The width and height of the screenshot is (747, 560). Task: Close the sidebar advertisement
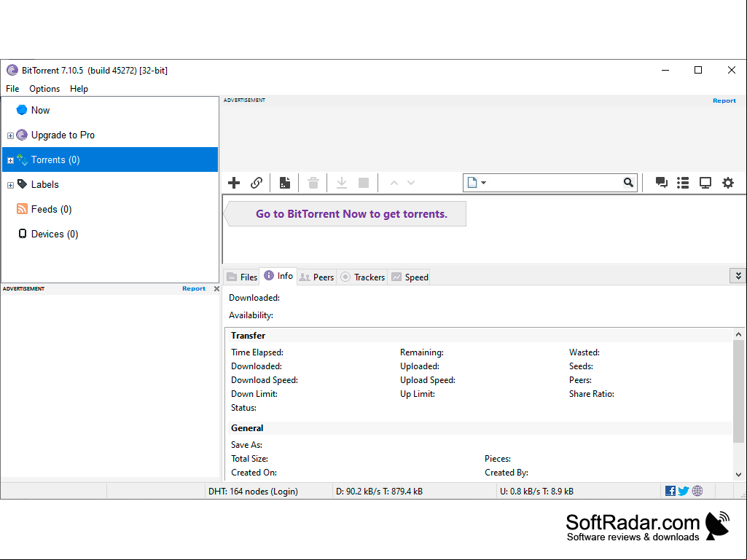[x=216, y=288]
